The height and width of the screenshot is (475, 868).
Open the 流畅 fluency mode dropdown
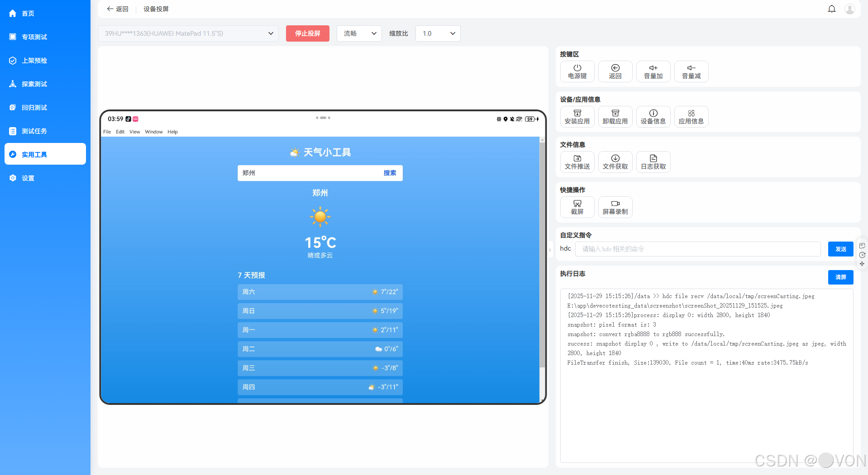pos(359,33)
